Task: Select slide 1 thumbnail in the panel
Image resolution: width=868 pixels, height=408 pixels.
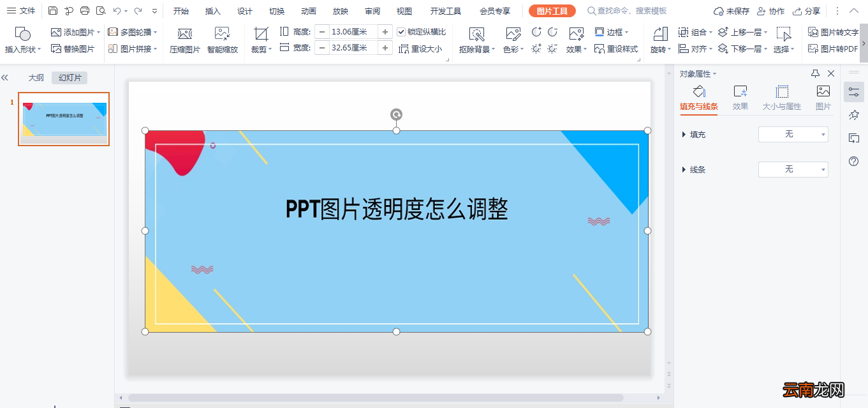Action: pyautogui.click(x=64, y=119)
